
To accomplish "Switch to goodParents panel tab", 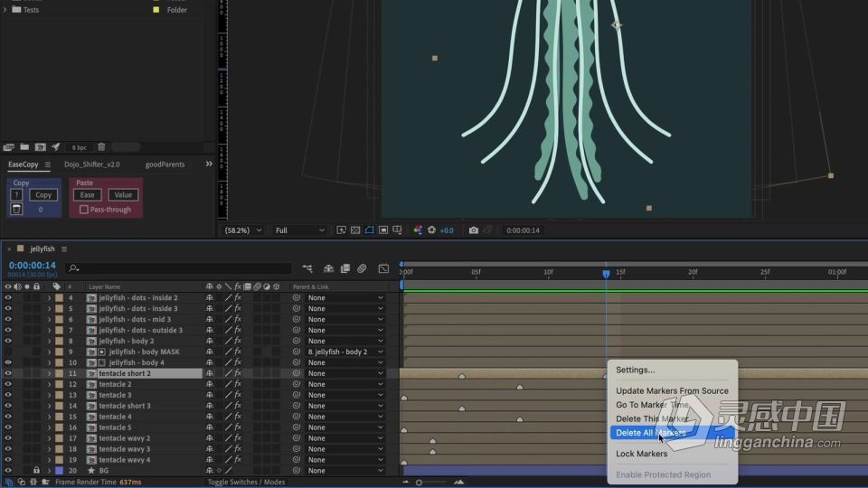I will 165,164.
